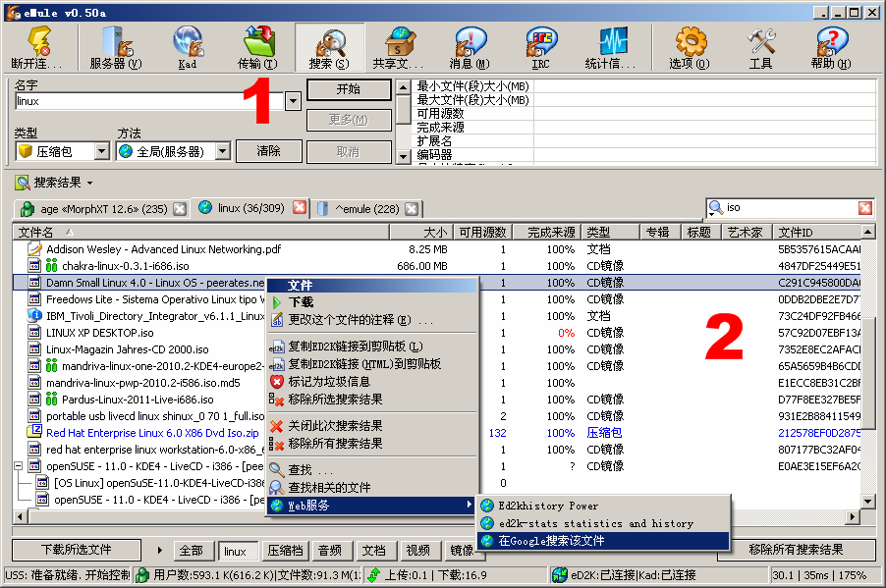Open the Options (选项) gear icon
Screen dimensions: 886x588
point(690,47)
